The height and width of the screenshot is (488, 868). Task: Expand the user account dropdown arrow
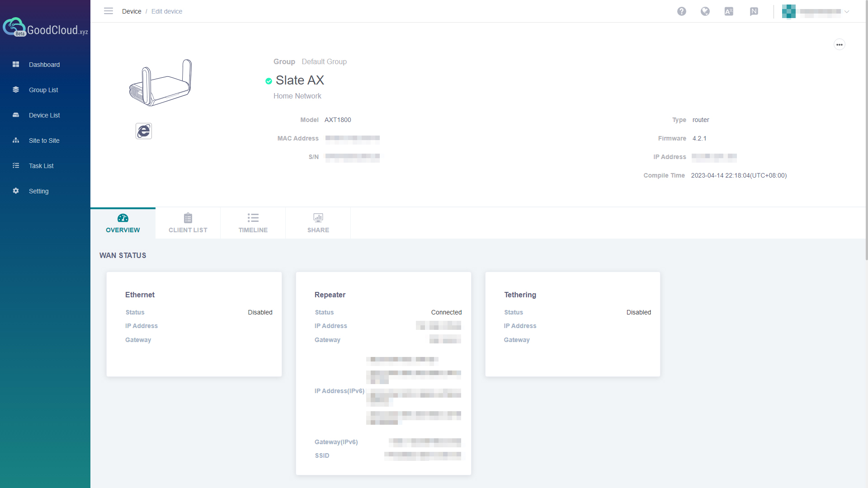tap(847, 12)
